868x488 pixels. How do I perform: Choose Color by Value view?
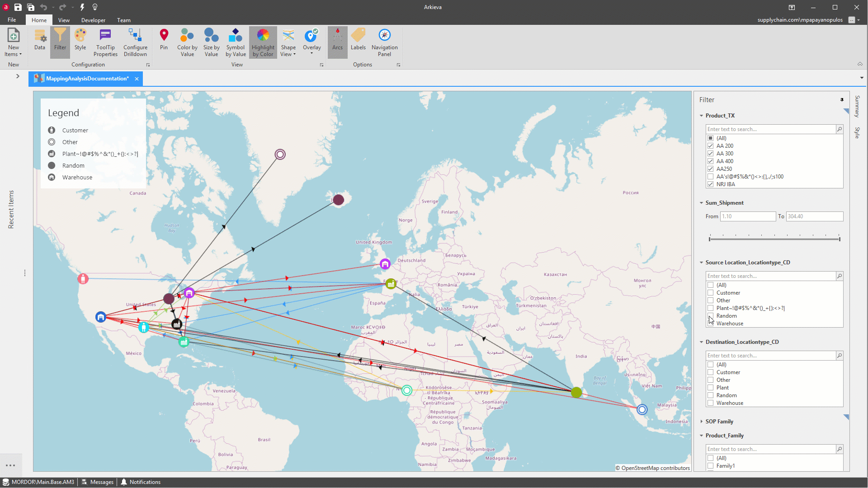(187, 42)
